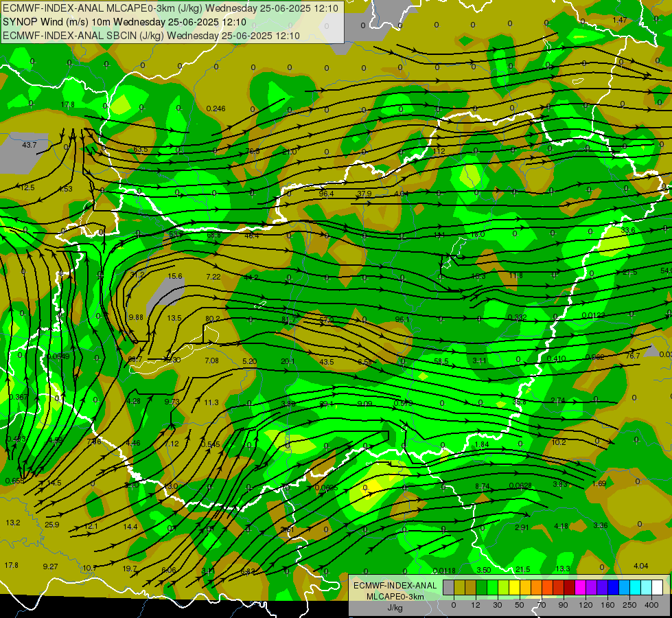Click the map value 21.5

coord(522,569)
